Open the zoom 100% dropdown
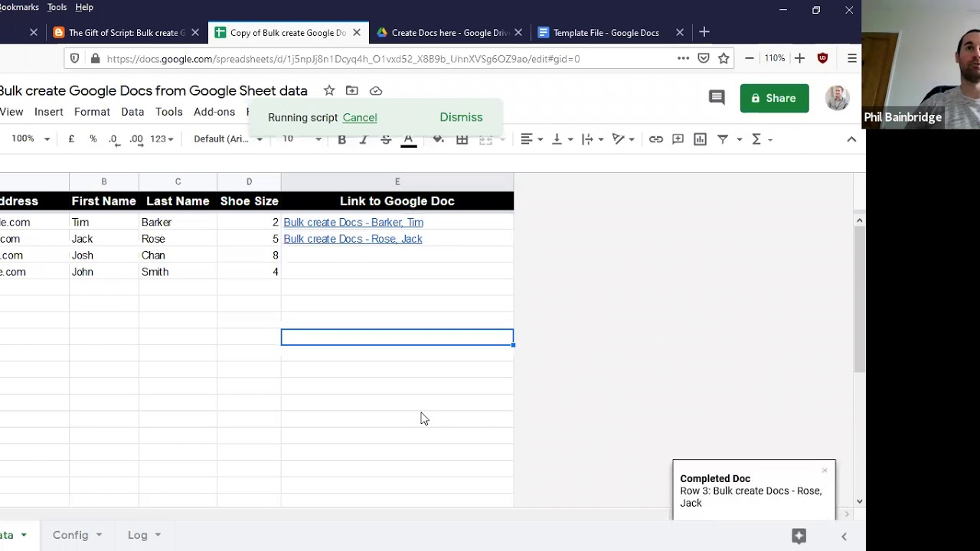Viewport: 980px width, 551px height. 31,139
